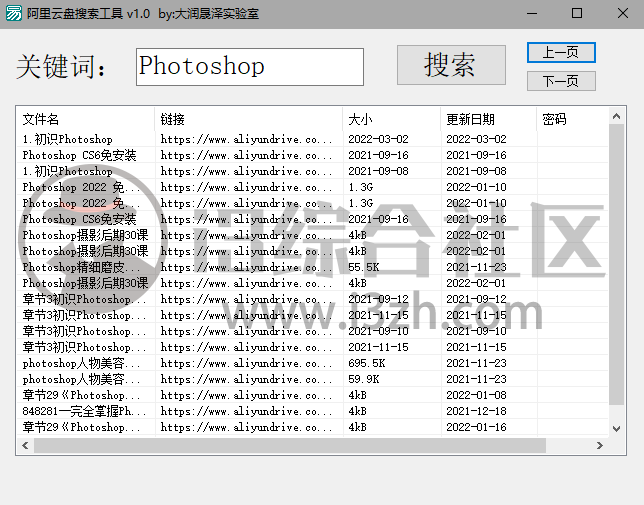Focus the 关键词 input containing Photoshop
The image size is (644, 505).
click(x=250, y=67)
